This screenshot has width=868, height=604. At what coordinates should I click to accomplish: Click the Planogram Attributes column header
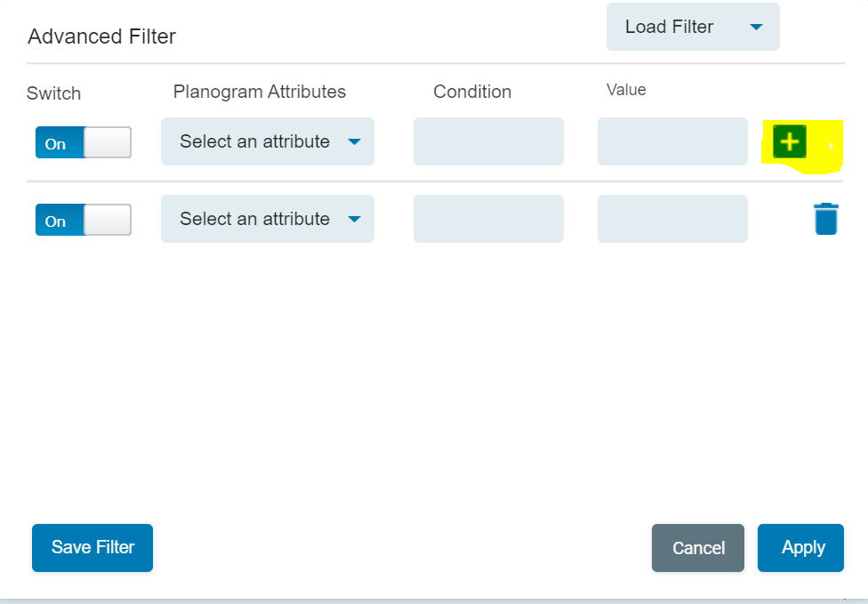pos(260,92)
